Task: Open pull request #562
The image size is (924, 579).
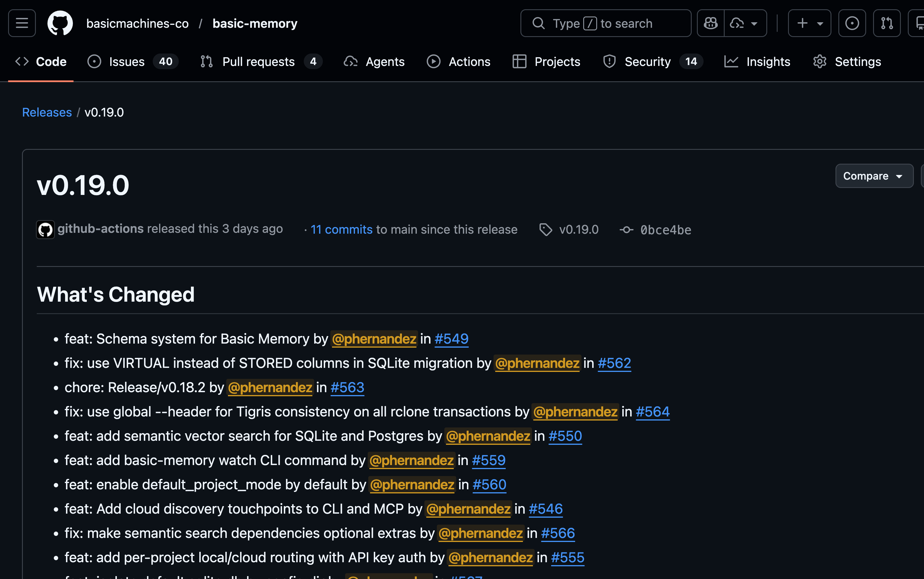Action: (614, 363)
